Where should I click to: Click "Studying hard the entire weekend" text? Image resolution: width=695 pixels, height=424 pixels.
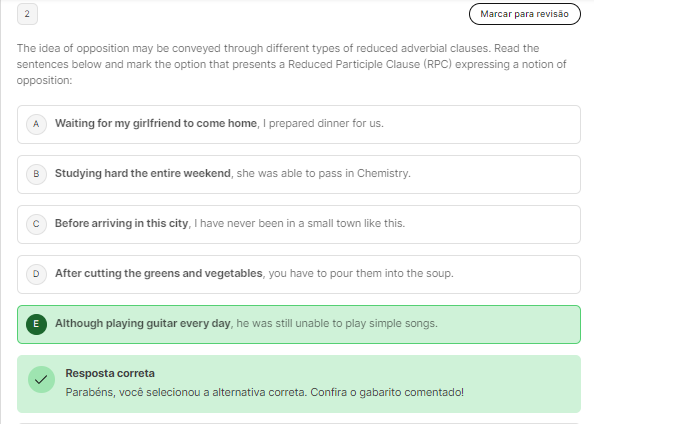pos(143,174)
